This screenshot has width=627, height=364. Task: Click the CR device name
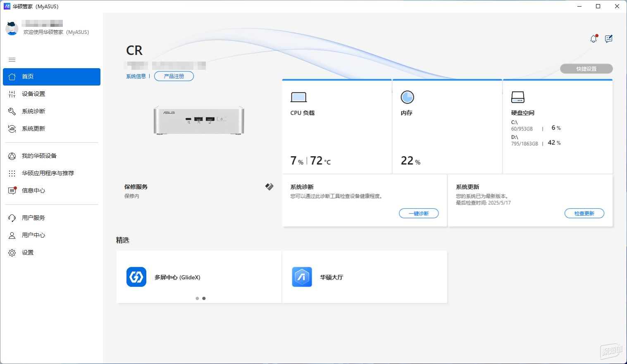pyautogui.click(x=134, y=50)
